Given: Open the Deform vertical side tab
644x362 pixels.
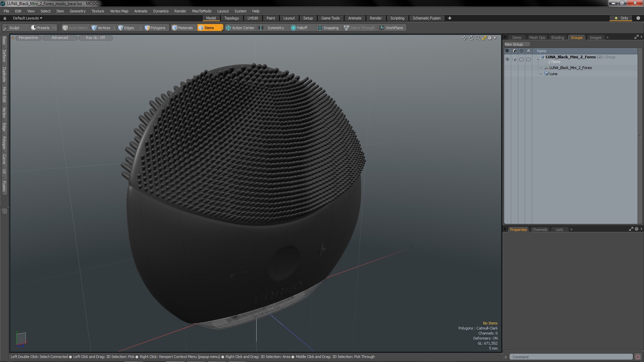Looking at the screenshot, I should [4, 56].
